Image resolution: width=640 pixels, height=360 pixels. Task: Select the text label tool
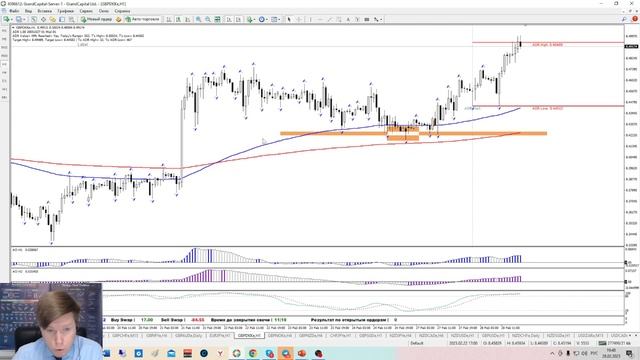(358, 19)
